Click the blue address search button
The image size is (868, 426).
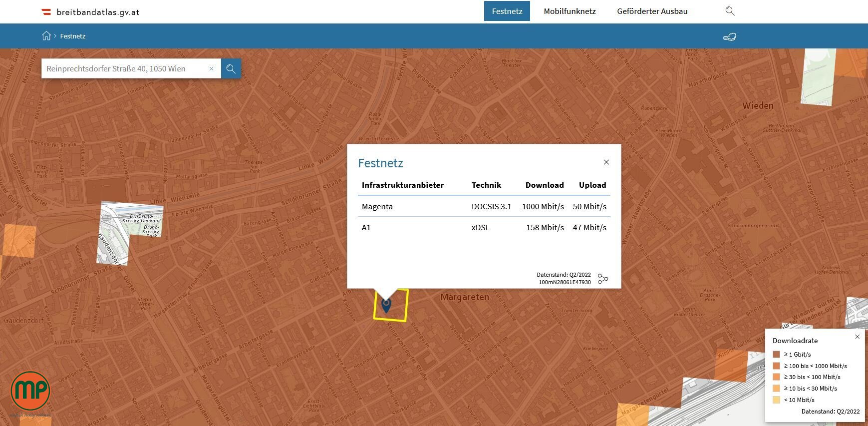(231, 69)
